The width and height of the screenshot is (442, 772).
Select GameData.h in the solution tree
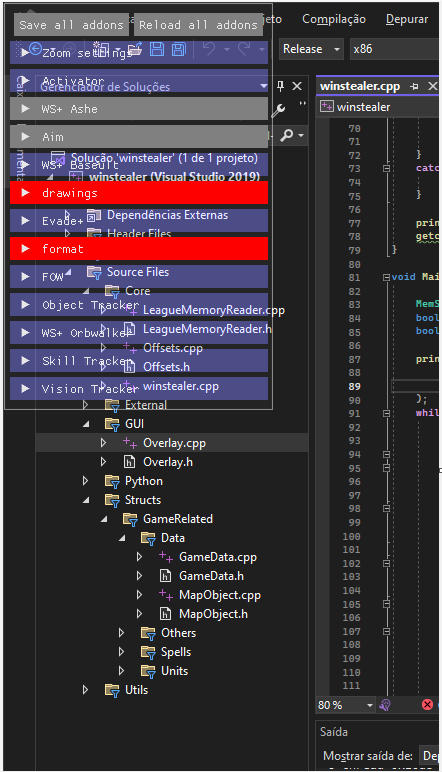[211, 576]
